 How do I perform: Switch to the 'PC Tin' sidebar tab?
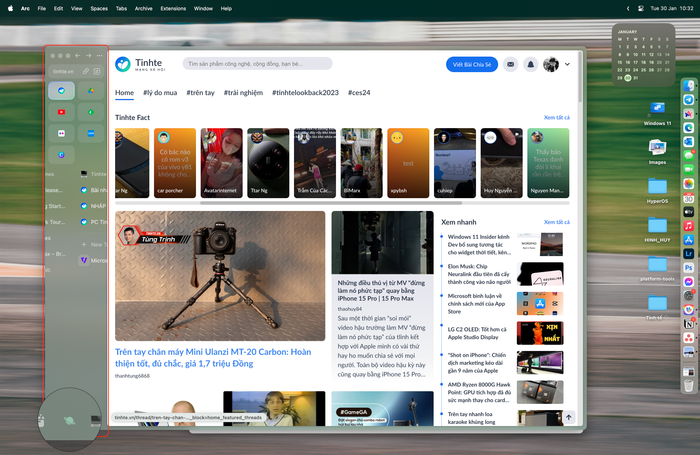tap(94, 222)
